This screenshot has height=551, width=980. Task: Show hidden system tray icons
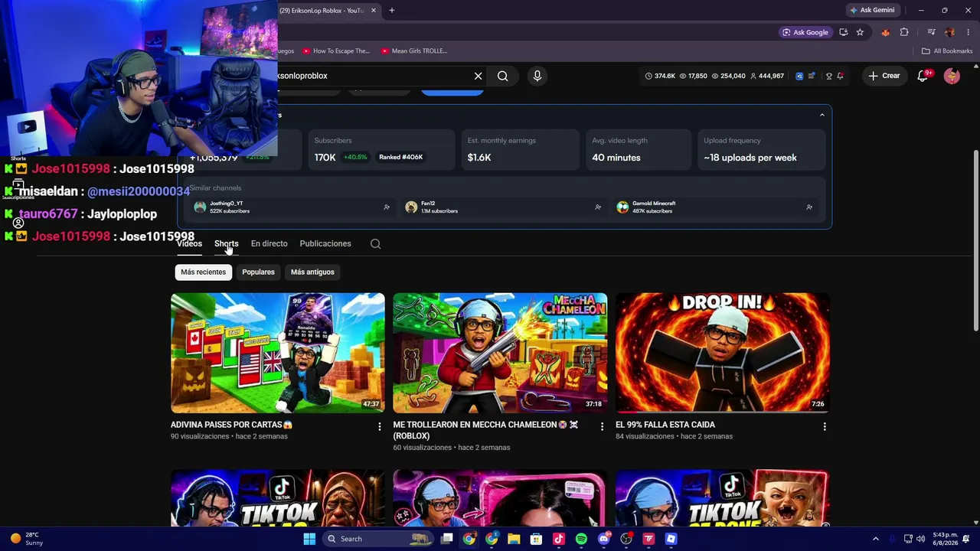pyautogui.click(x=876, y=539)
